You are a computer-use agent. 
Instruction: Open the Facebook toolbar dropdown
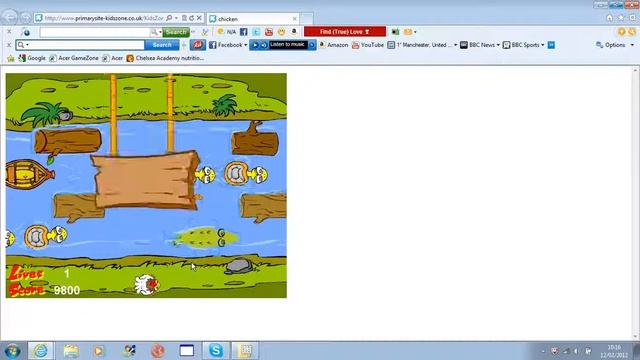(x=246, y=45)
